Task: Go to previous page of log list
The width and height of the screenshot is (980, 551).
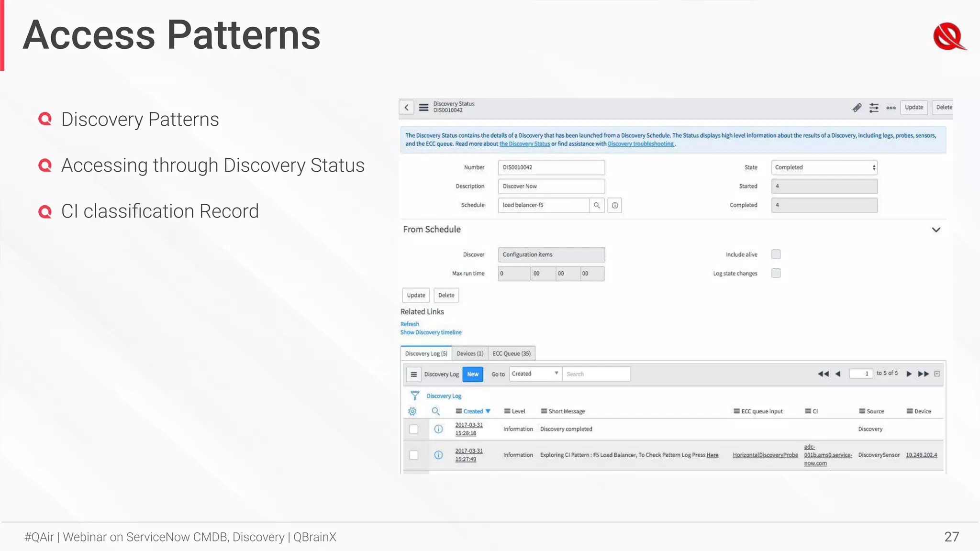Action: (x=837, y=374)
